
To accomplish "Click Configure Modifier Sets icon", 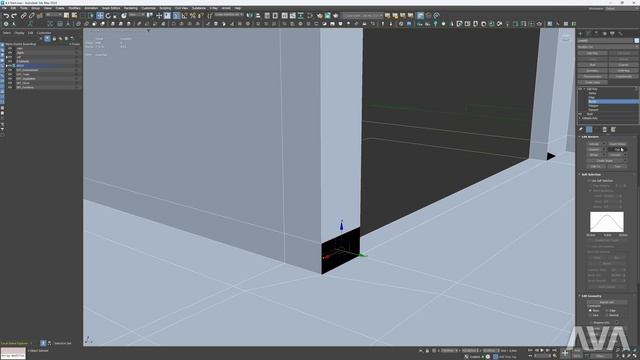I will 613,129.
